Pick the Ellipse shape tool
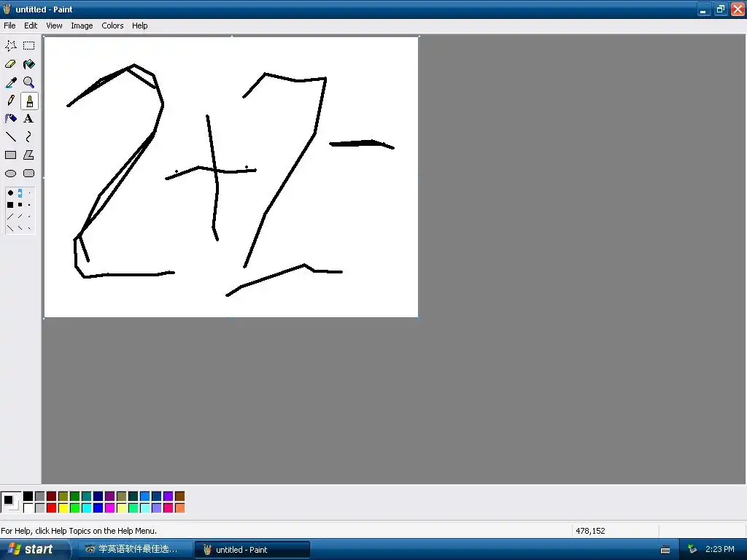The width and height of the screenshot is (747, 560). point(10,174)
